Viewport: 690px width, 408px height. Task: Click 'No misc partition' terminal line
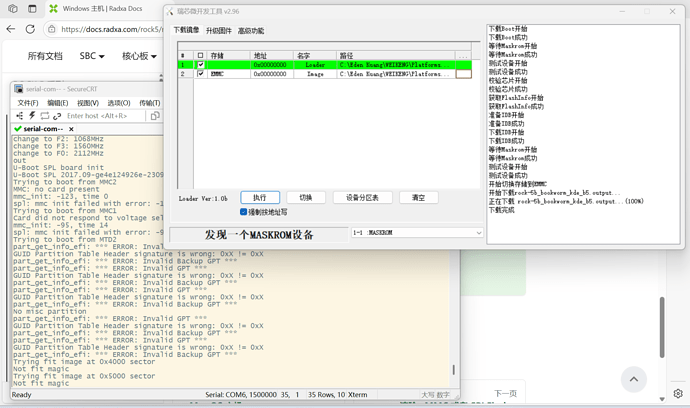50,311
